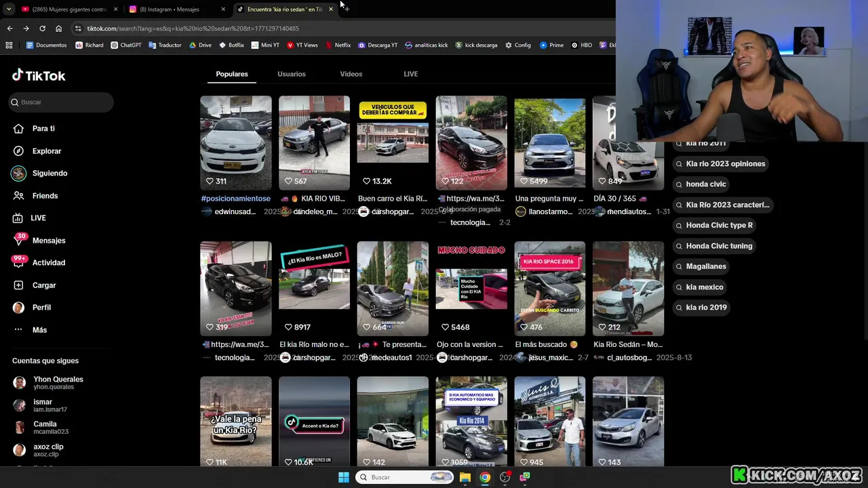This screenshot has height=488, width=868.
Task: Click the Windows taskbar Buscar box
Action: (404, 477)
